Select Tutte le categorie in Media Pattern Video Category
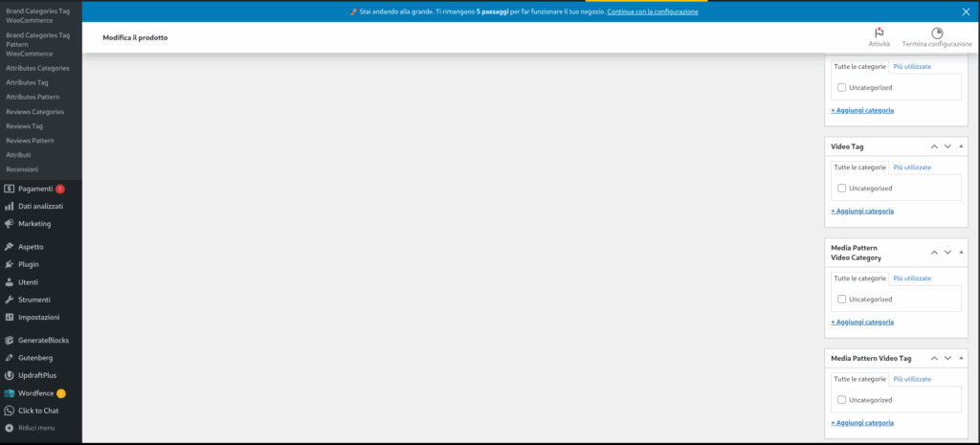The height and width of the screenshot is (445, 980). (x=860, y=278)
